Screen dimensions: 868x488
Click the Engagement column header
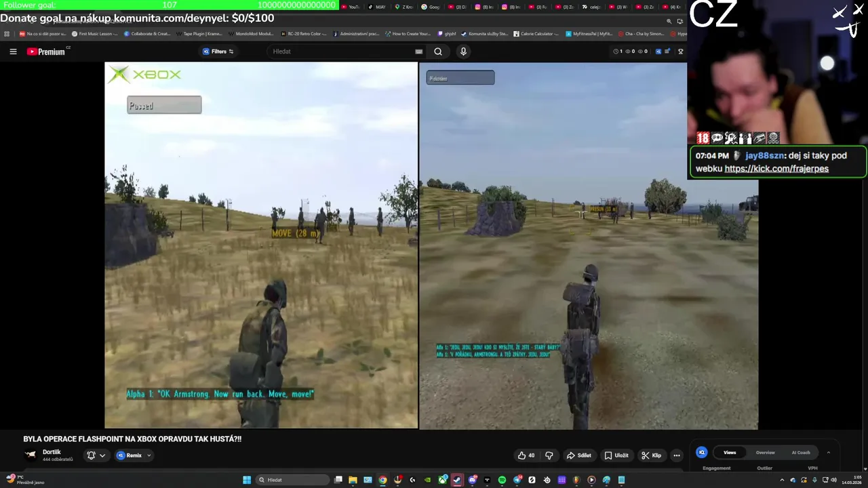717,468
